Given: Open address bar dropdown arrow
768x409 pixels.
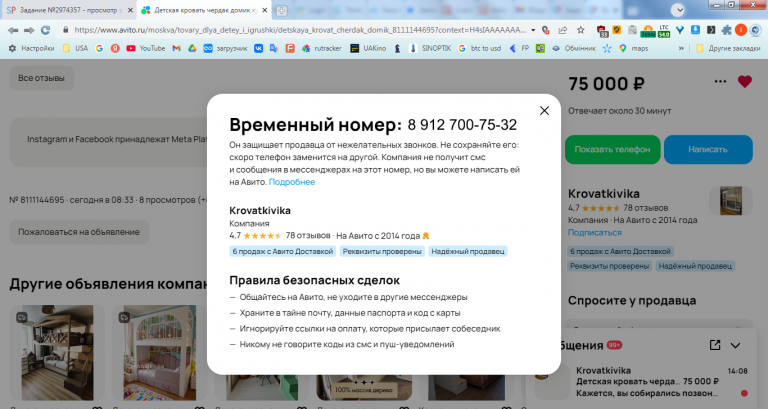Looking at the screenshot, I should (533, 30).
